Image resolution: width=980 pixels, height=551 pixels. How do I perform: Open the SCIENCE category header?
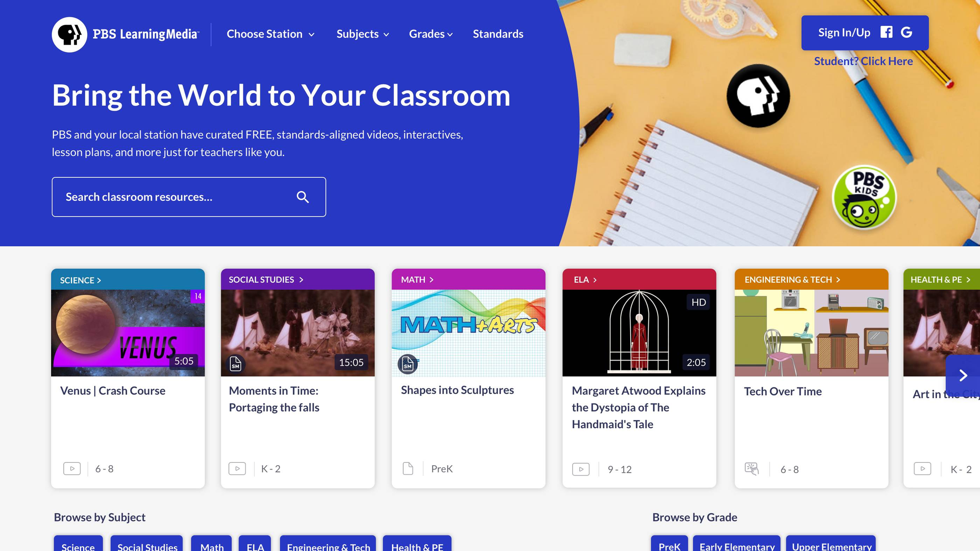(80, 280)
